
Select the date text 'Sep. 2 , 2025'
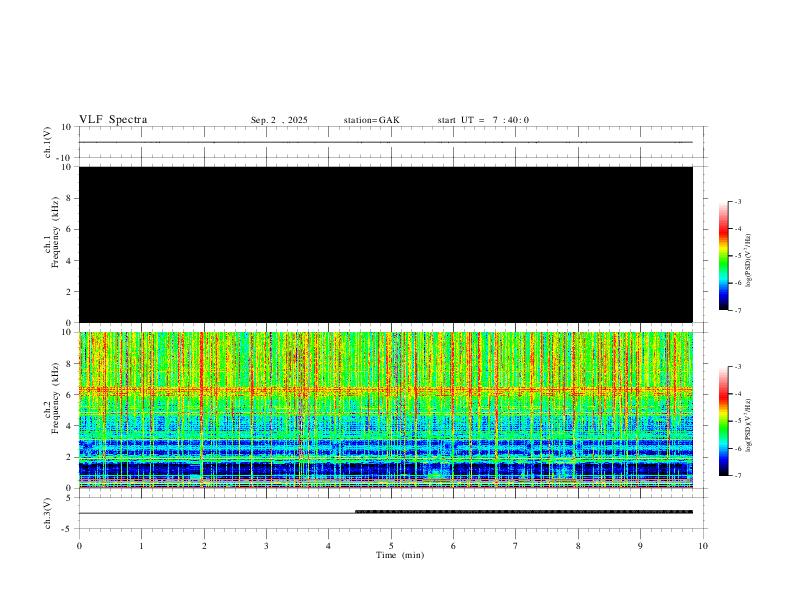(279, 120)
